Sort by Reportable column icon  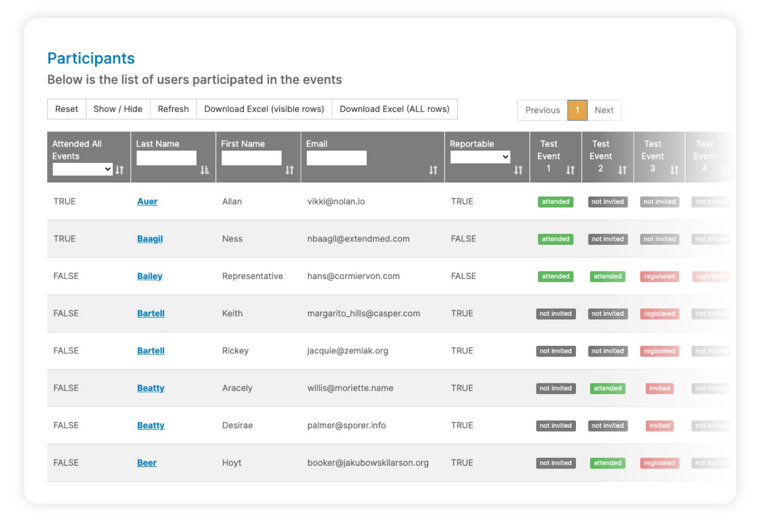(518, 170)
